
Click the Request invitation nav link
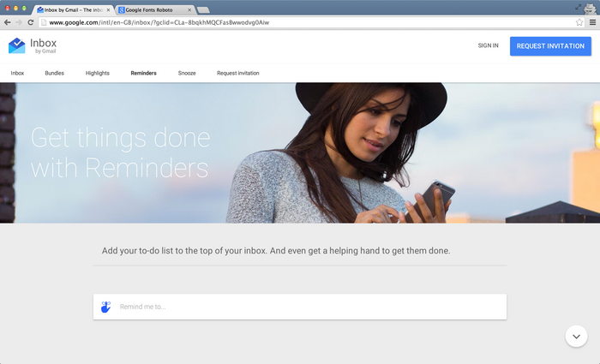tap(238, 73)
